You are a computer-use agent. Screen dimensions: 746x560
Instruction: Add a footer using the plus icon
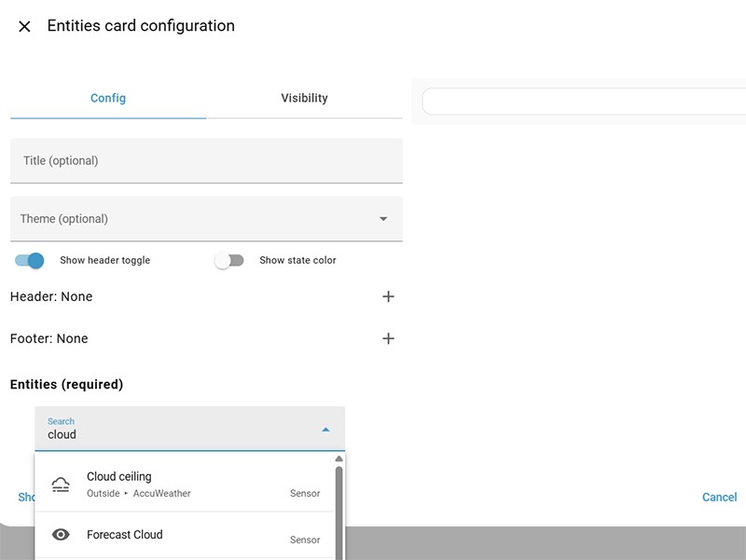388,338
